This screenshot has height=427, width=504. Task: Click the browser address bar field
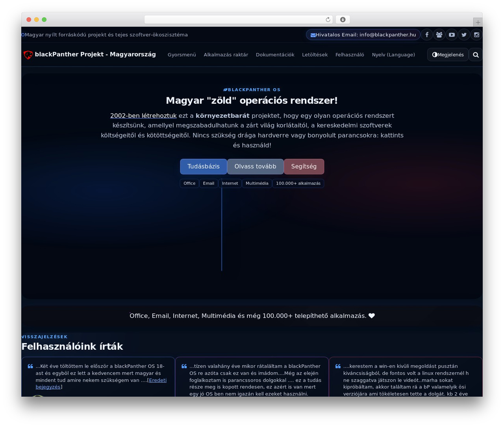[239, 20]
